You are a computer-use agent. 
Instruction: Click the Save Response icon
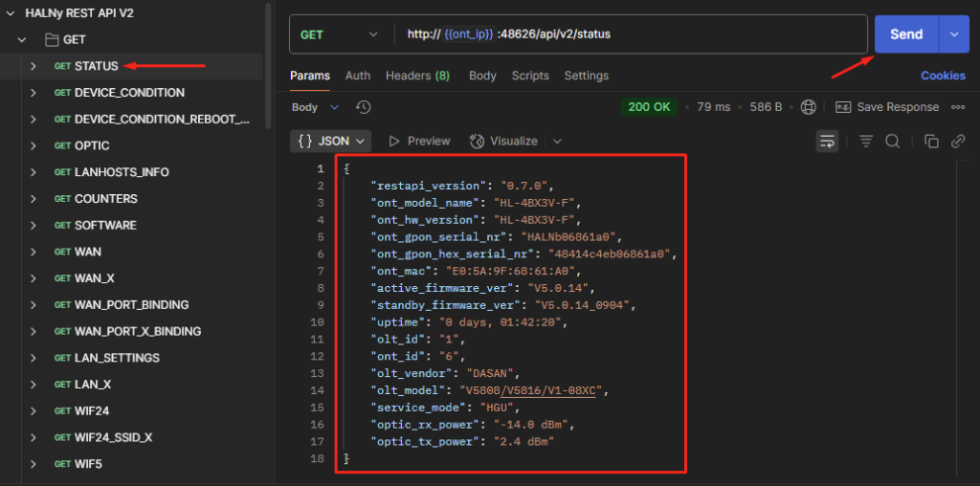point(843,107)
